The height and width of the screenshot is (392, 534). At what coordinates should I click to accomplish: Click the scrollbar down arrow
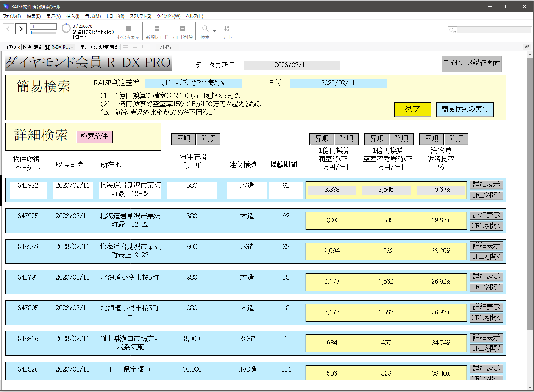(x=530, y=387)
